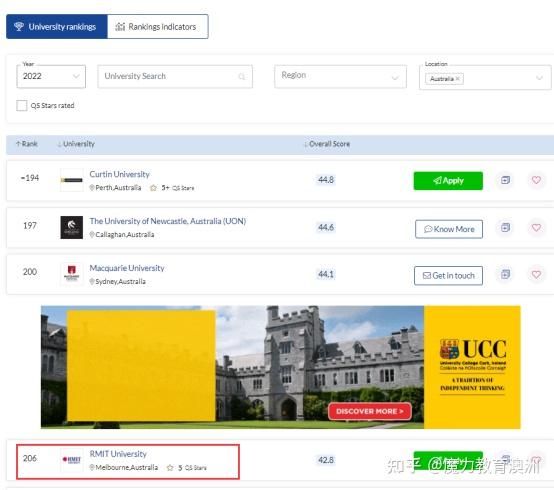The image size is (554, 490).
Task: Click the Callaghan, Australia location text
Action: coord(125,235)
